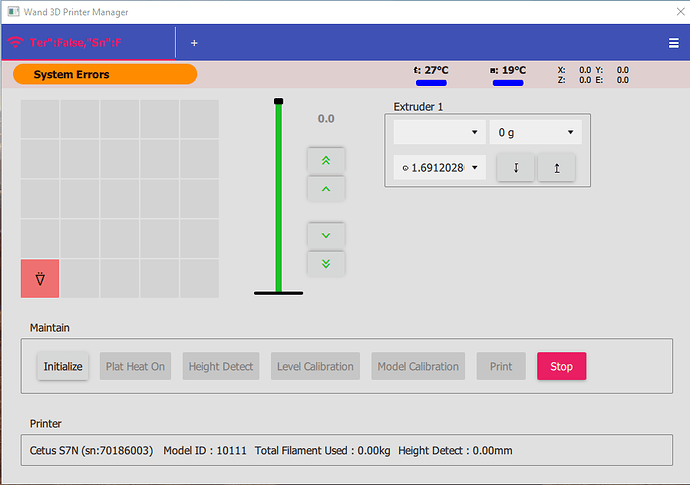Image resolution: width=690 pixels, height=485 pixels.
Task: Click the Model ID : 10111 text
Action: pos(205,451)
